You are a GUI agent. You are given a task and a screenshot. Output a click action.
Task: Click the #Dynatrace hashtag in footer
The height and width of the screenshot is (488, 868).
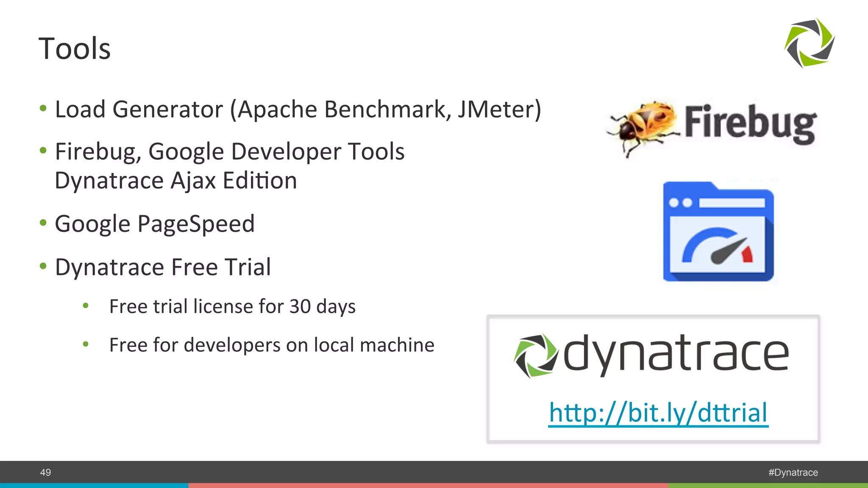[x=793, y=472]
